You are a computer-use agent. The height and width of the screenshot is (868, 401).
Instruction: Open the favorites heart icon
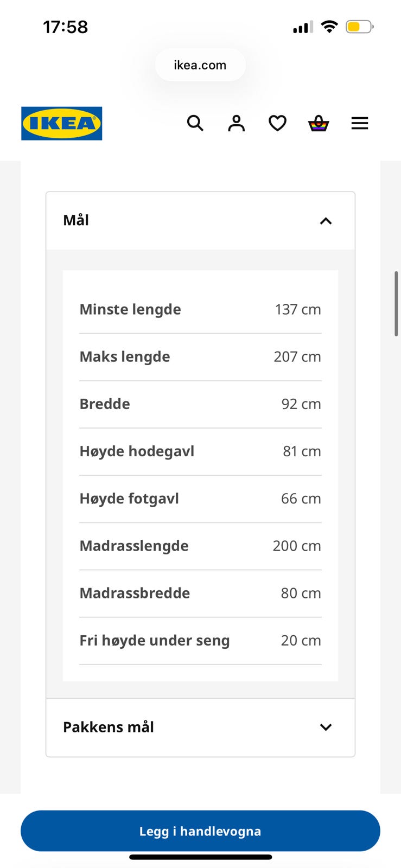pos(277,124)
